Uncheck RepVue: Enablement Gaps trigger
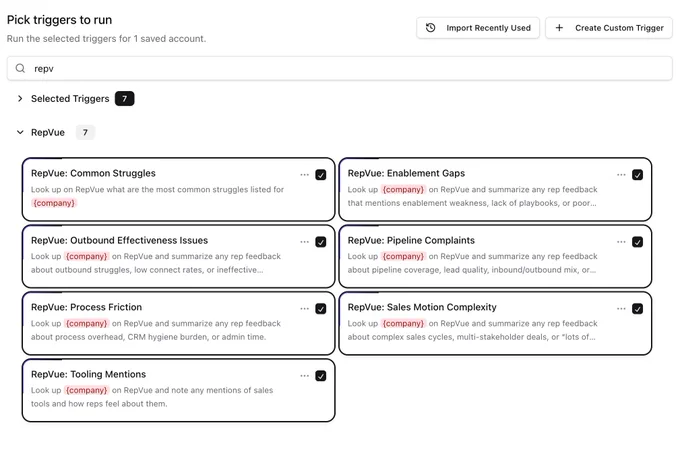The height and width of the screenshot is (450, 680). pos(638,175)
